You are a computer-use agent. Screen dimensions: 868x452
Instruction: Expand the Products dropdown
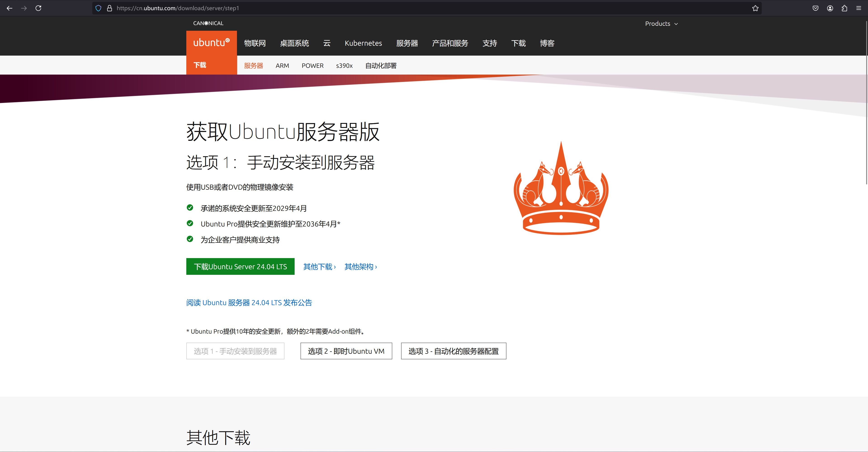click(x=661, y=24)
